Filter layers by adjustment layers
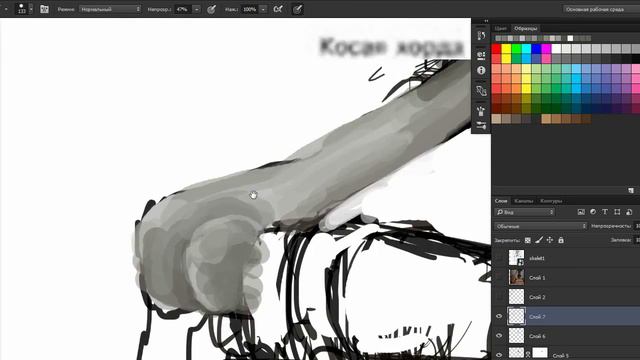Screen dimensions: 640x360 pyautogui.click(x=593, y=212)
